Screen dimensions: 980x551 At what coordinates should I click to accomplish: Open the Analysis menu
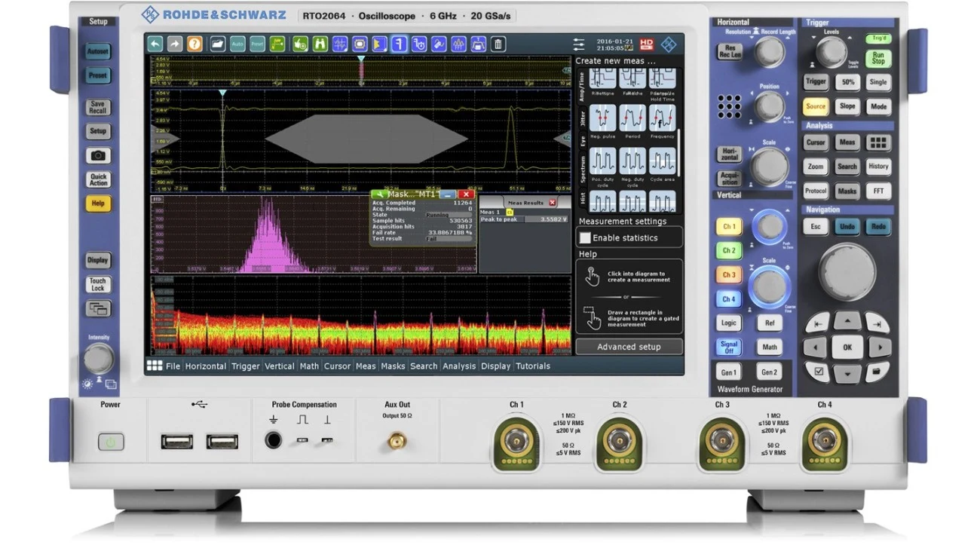pos(459,366)
